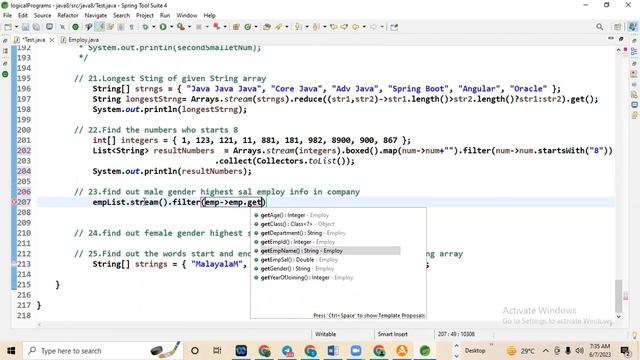Open the Run menu
Viewport: 640px width, 360px height.
[x=165, y=16]
